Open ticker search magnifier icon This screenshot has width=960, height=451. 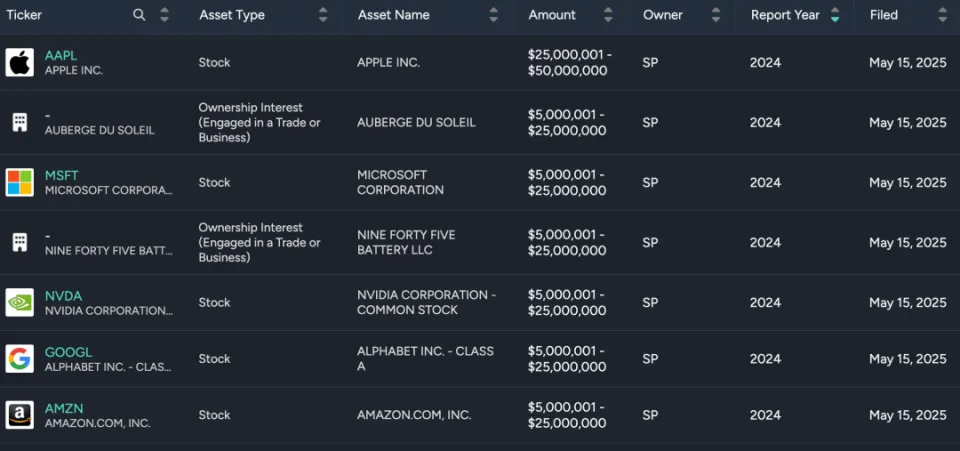click(x=139, y=15)
